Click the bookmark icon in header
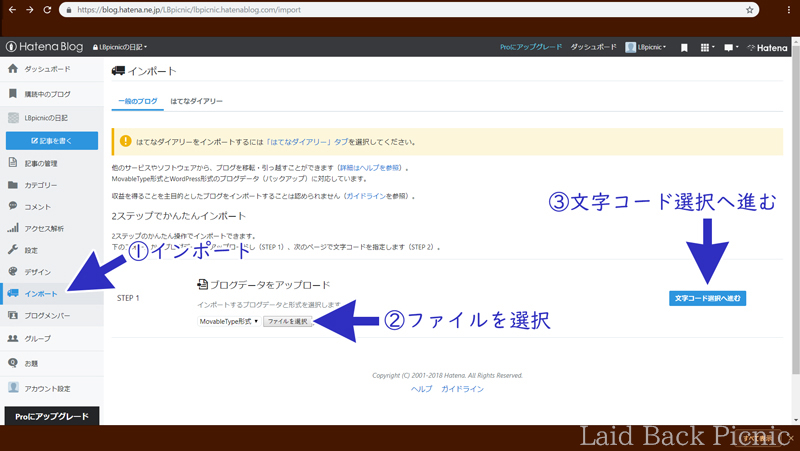Screen dimensions: 800x451 (684, 47)
